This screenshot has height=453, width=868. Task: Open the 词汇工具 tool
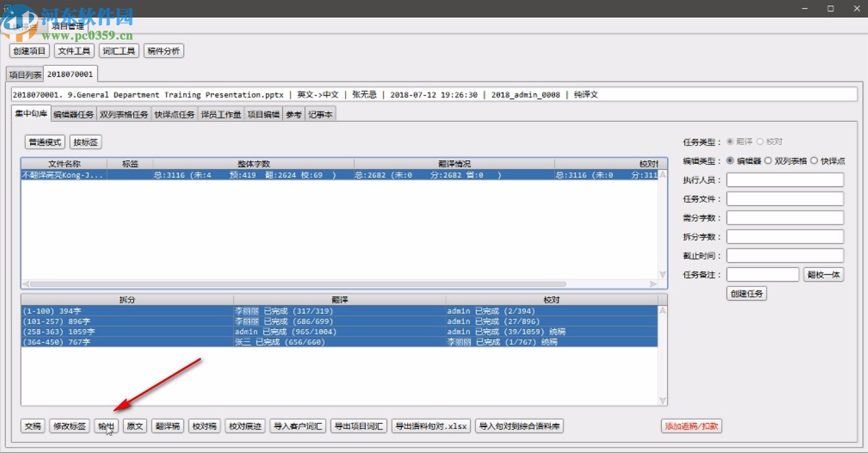tap(119, 51)
